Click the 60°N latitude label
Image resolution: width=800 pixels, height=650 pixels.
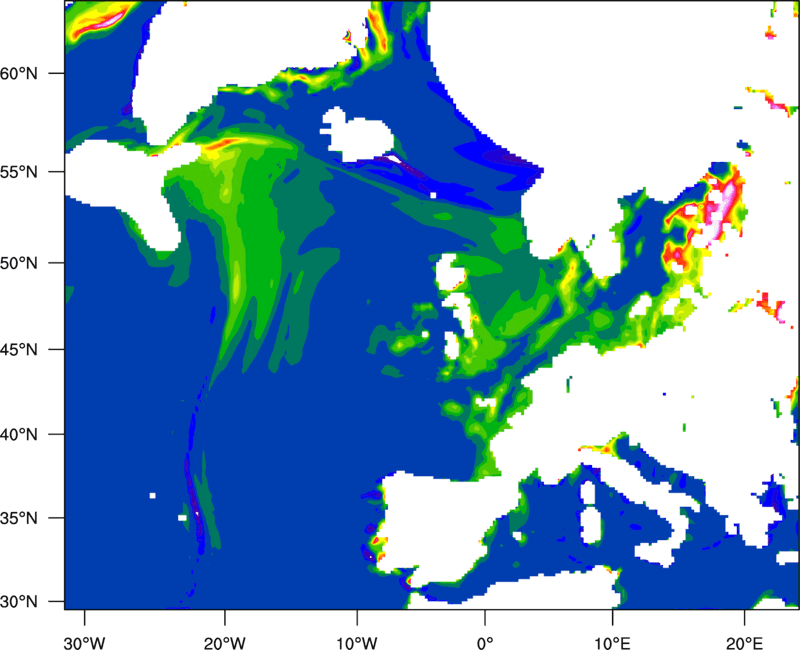pos(19,74)
